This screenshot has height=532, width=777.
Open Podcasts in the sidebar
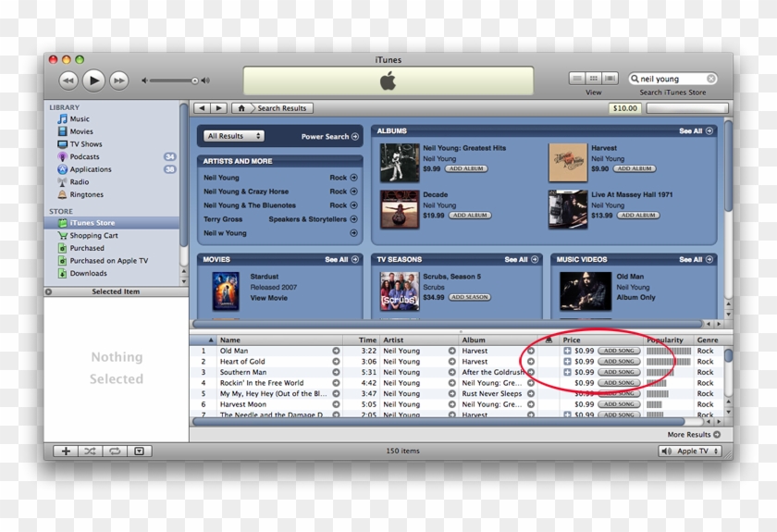coord(84,156)
